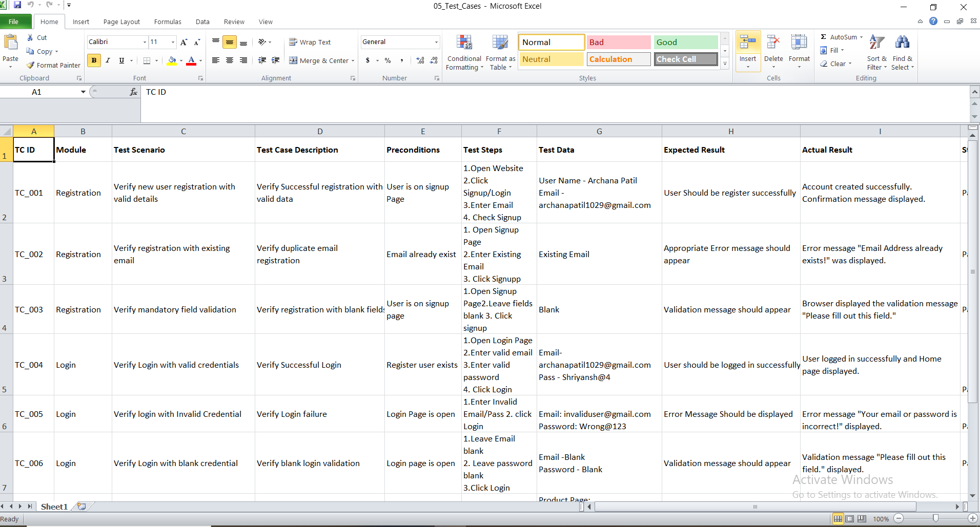Click the Paste clipboard icon
Screen dimensions: 980x527
pyautogui.click(x=10, y=44)
